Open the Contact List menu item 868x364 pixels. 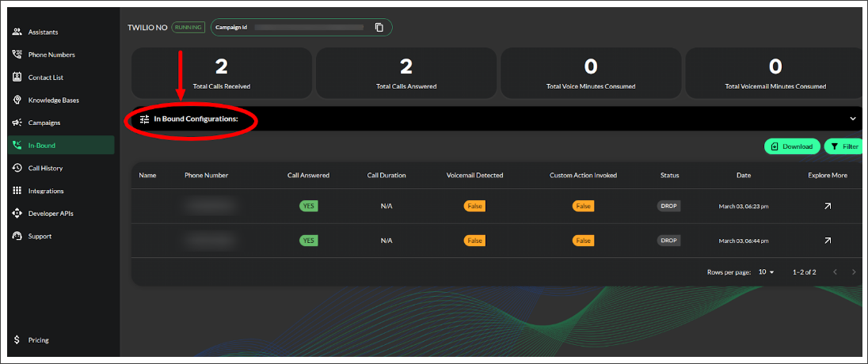(45, 78)
